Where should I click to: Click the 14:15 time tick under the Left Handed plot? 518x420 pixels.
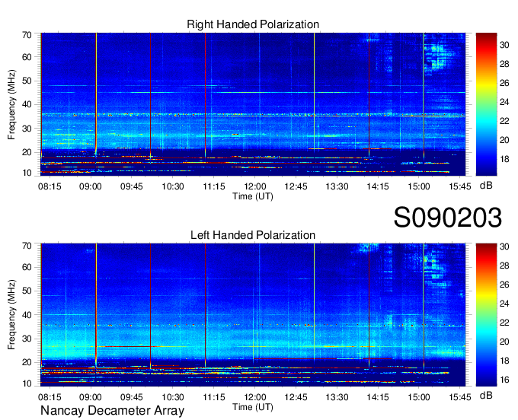378,397
